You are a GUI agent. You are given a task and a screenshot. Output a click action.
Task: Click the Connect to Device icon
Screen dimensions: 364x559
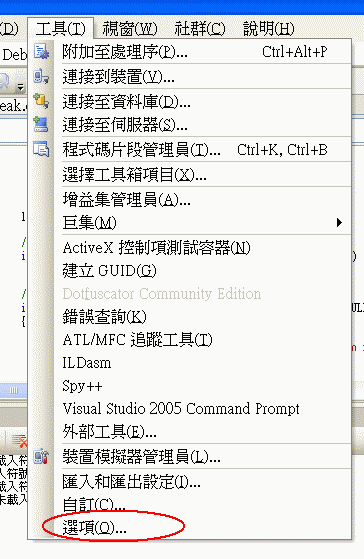[41, 77]
